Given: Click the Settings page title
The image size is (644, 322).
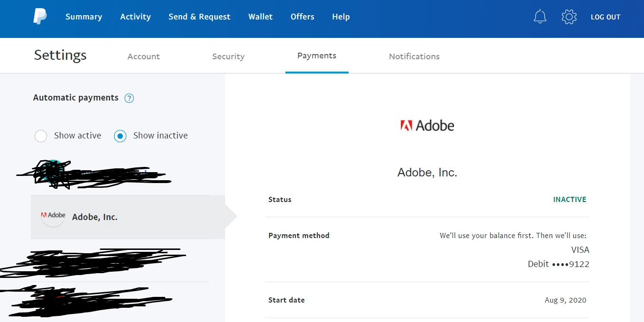Looking at the screenshot, I should [x=60, y=55].
